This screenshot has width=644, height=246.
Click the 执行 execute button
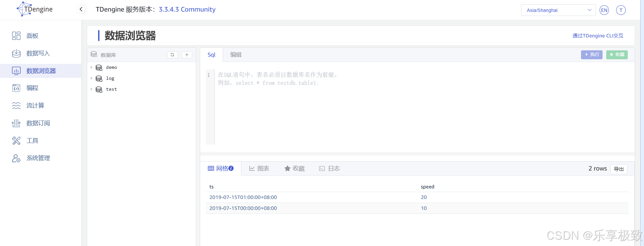[592, 55]
